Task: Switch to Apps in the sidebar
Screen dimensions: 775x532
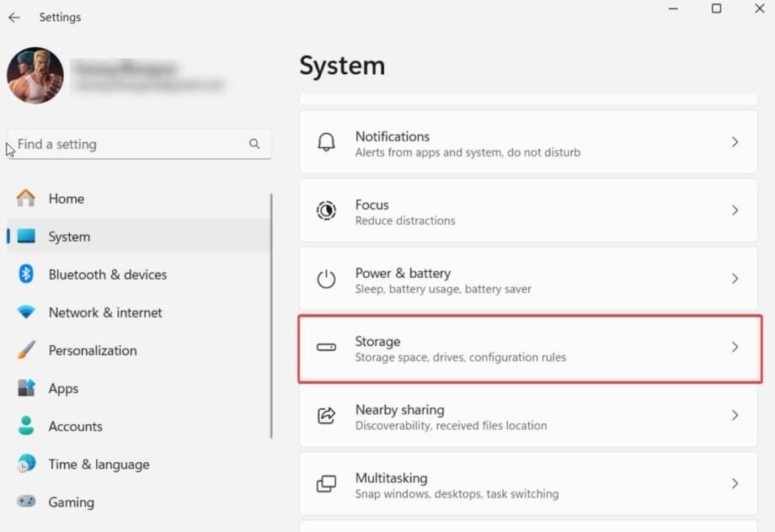Action: [x=64, y=388]
